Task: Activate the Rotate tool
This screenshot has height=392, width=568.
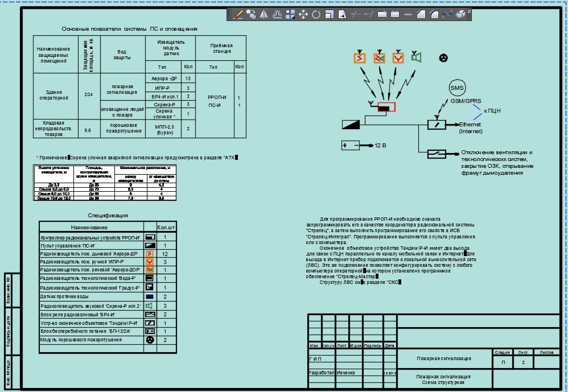Action: click(316, 15)
